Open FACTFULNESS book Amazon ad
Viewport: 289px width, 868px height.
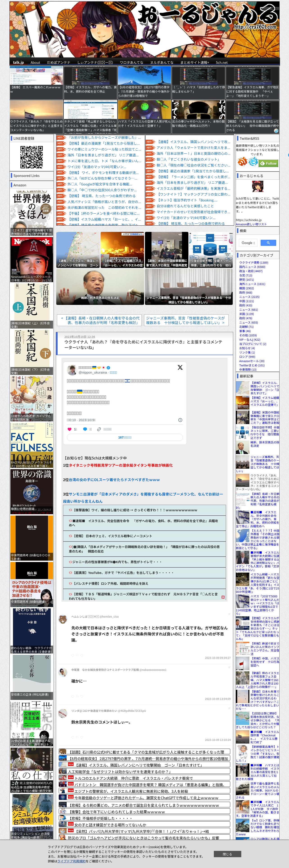pyautogui.click(x=32, y=445)
